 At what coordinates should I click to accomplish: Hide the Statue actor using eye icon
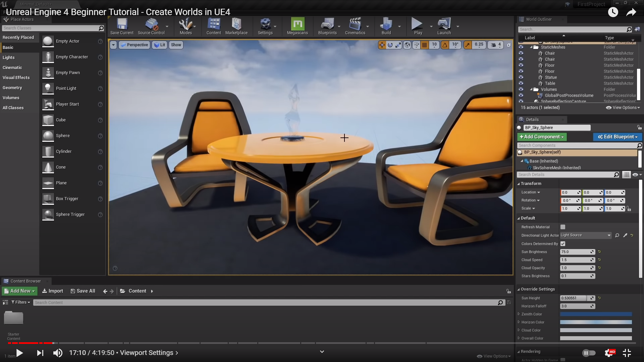tap(521, 77)
